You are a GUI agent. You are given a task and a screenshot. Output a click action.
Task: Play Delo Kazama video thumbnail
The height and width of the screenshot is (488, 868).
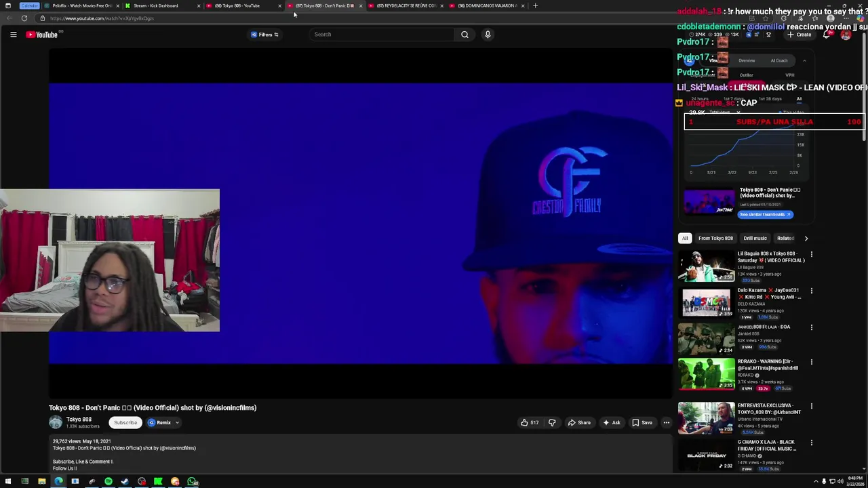[707, 303]
